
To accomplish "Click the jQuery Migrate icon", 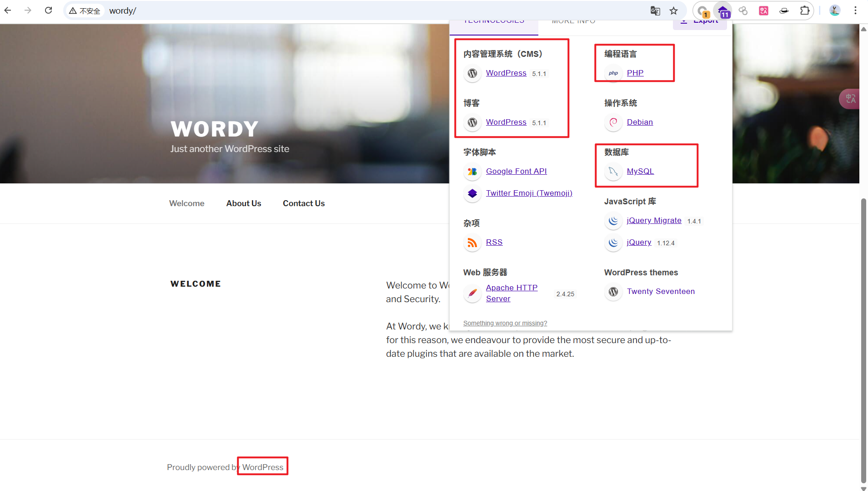I will (x=613, y=221).
